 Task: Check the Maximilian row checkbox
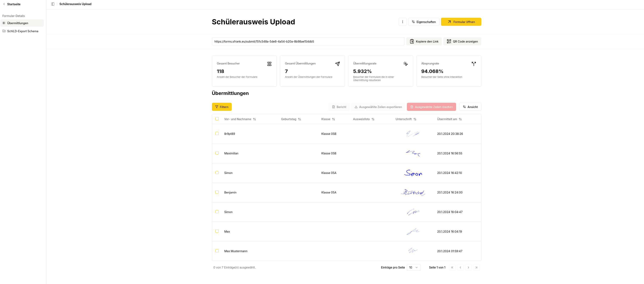point(217,153)
